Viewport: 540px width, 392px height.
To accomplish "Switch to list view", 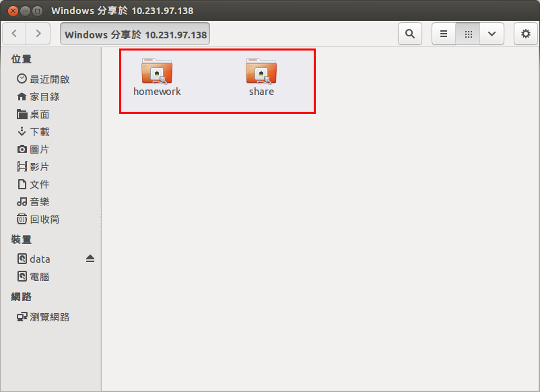I will [444, 34].
